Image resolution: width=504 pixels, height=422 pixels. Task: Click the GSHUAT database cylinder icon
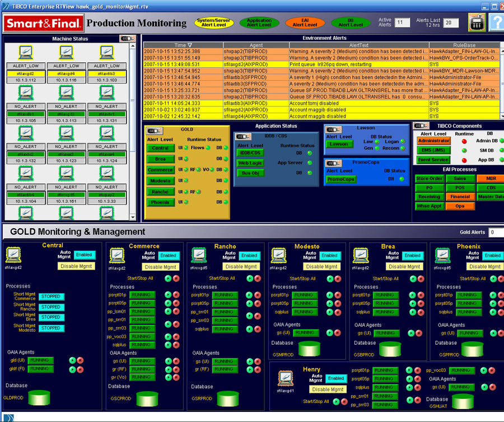[x=463, y=401]
